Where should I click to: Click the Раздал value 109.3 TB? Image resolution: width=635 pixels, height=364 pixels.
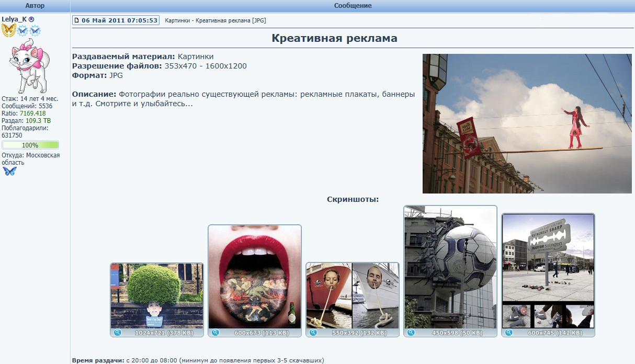38,121
